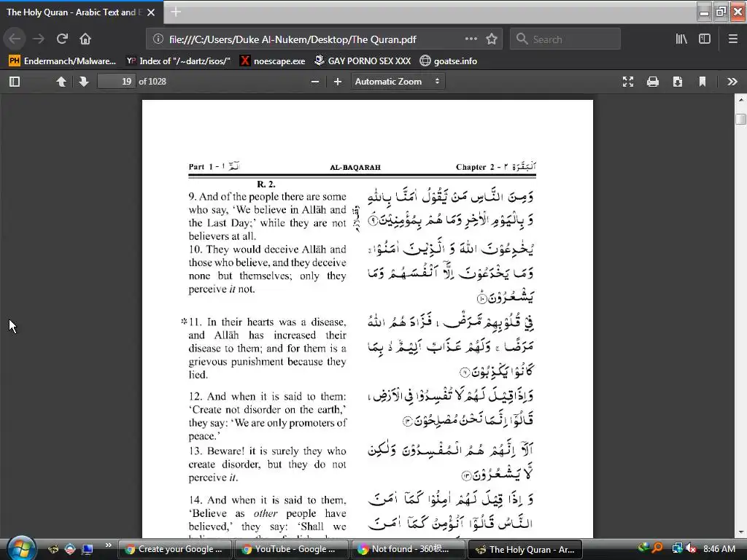The height and width of the screenshot is (560, 747).
Task: Click the scrollbar down arrow
Action: point(741,532)
